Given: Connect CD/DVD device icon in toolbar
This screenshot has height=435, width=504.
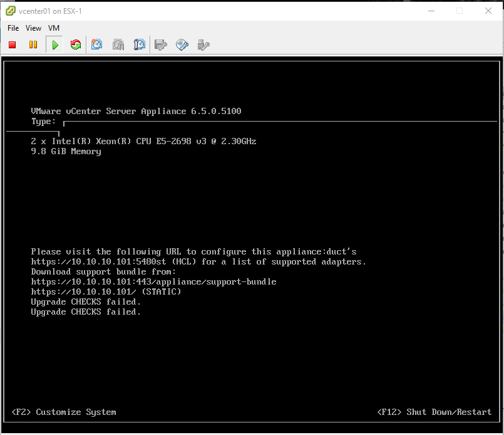Looking at the screenshot, I should [182, 45].
